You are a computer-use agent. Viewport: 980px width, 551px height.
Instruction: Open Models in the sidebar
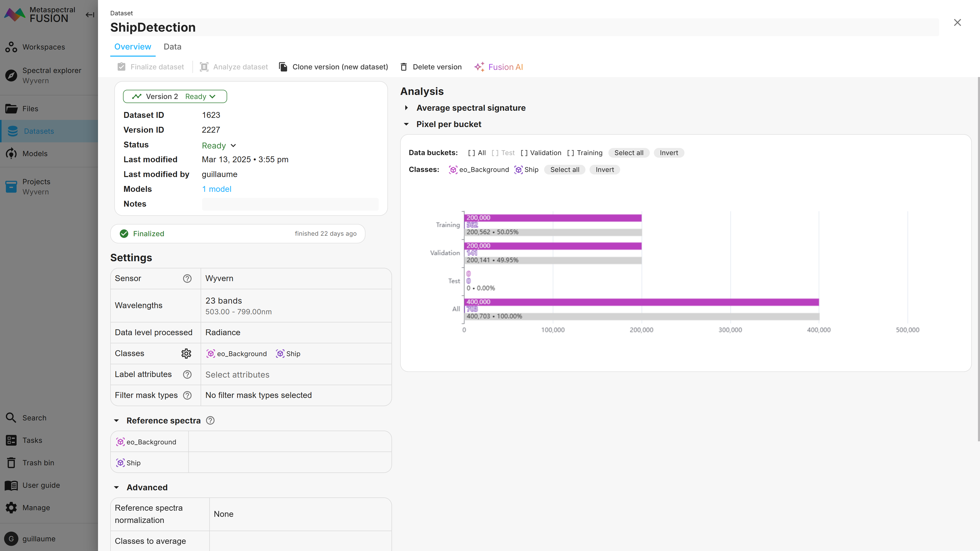[x=35, y=154]
